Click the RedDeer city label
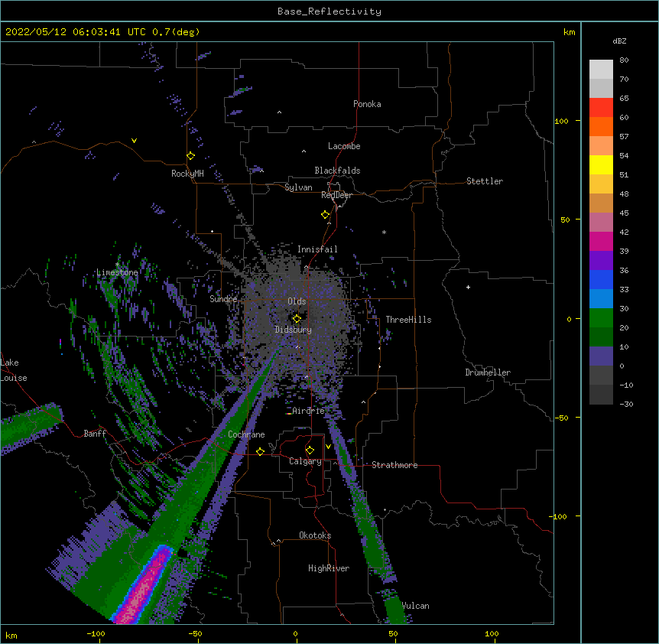 point(336,195)
